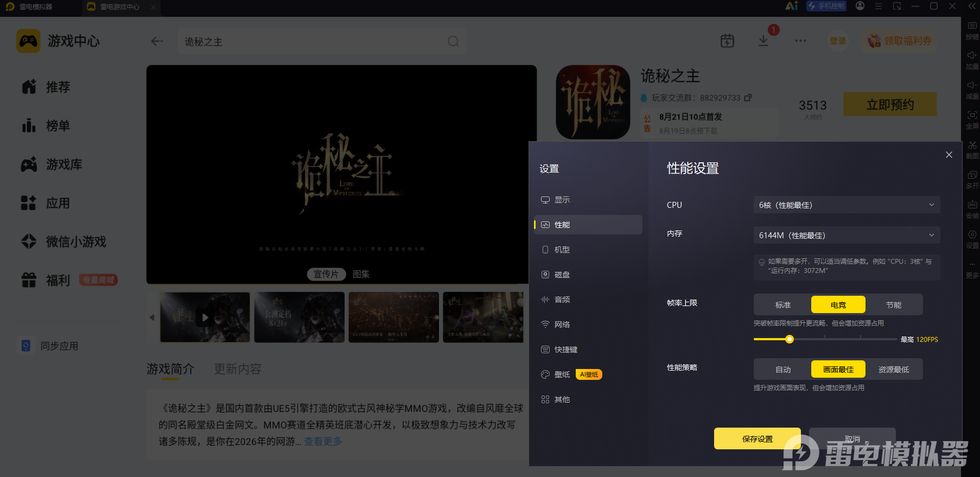Collapse the right sidebar with double-arrow icon
Viewport: 980px width, 477px height.
coord(972,6)
